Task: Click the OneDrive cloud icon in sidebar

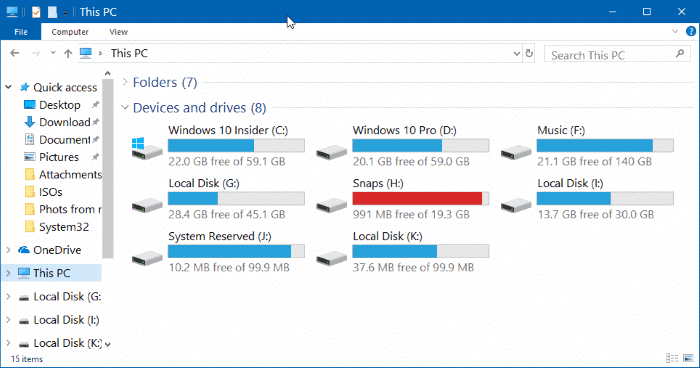Action: (24, 250)
